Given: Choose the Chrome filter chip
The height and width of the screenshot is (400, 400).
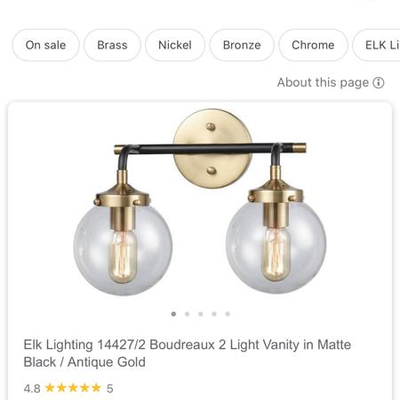Looking at the screenshot, I should 313,45.
